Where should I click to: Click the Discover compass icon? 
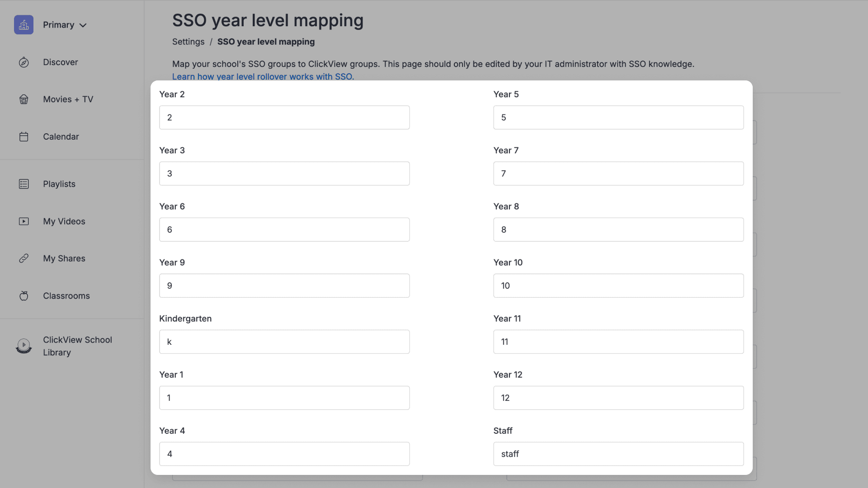24,62
